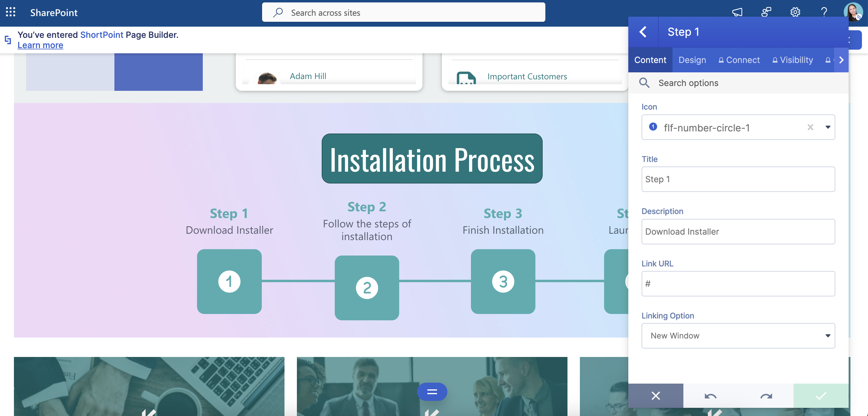The width and height of the screenshot is (868, 416).
Task: Click the help question mark icon
Action: click(824, 12)
